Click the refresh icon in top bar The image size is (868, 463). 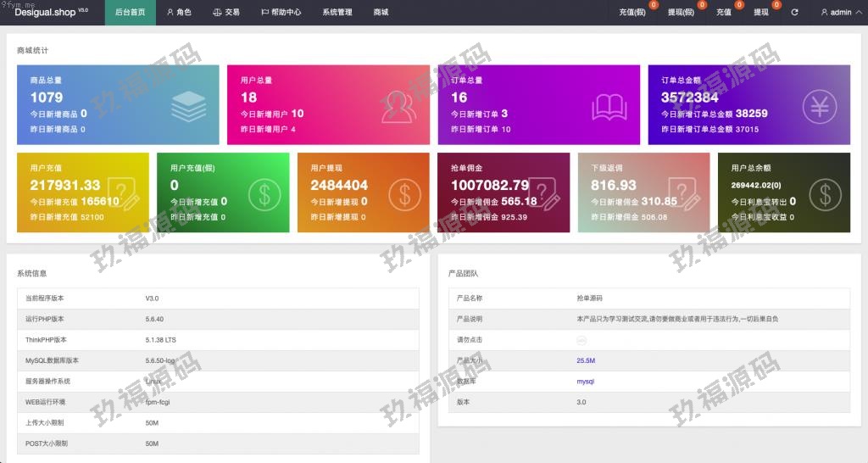[794, 13]
